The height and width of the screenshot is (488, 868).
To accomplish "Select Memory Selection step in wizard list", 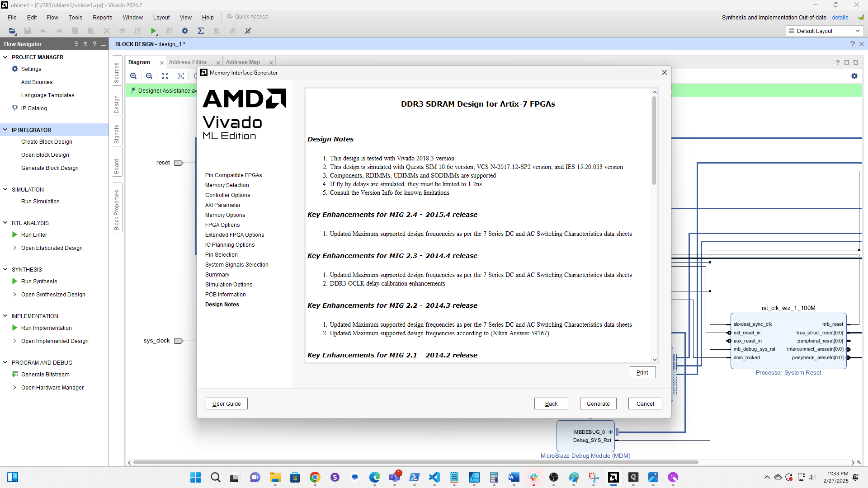I will click(x=227, y=185).
